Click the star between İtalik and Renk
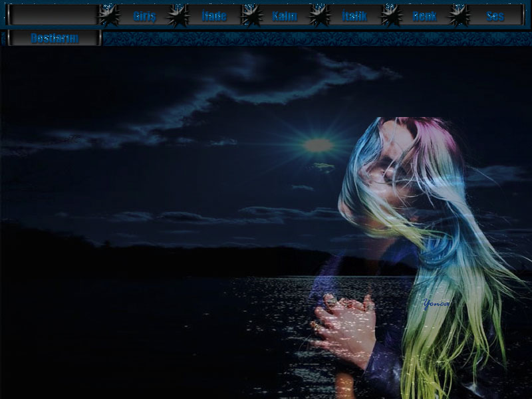The height and width of the screenshot is (399, 532). click(x=391, y=15)
